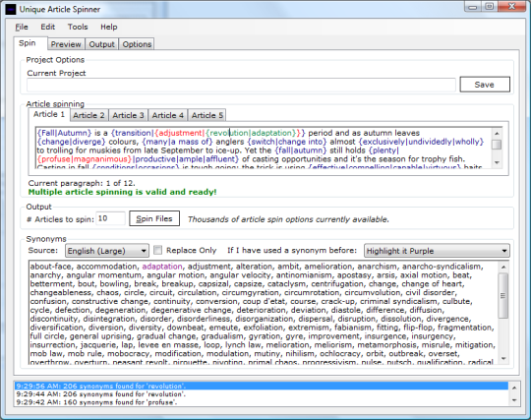
Task: Select the Article 2 tab
Action: point(89,115)
